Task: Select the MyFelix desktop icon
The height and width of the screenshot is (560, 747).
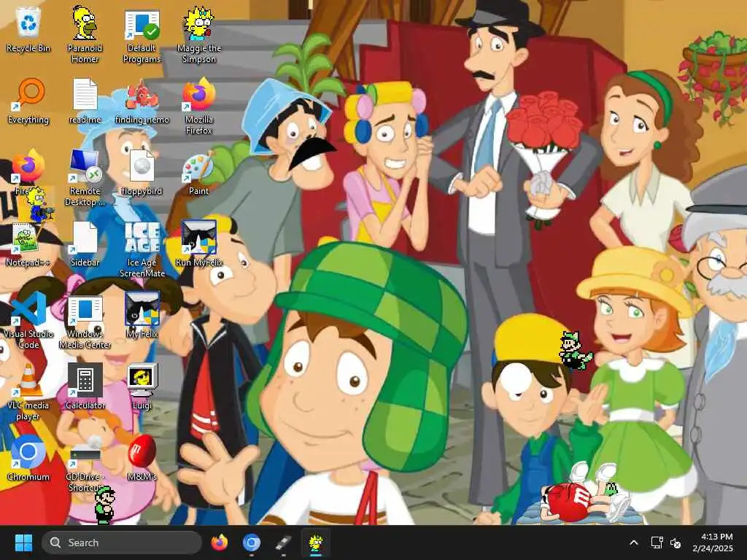Action: pos(142,315)
